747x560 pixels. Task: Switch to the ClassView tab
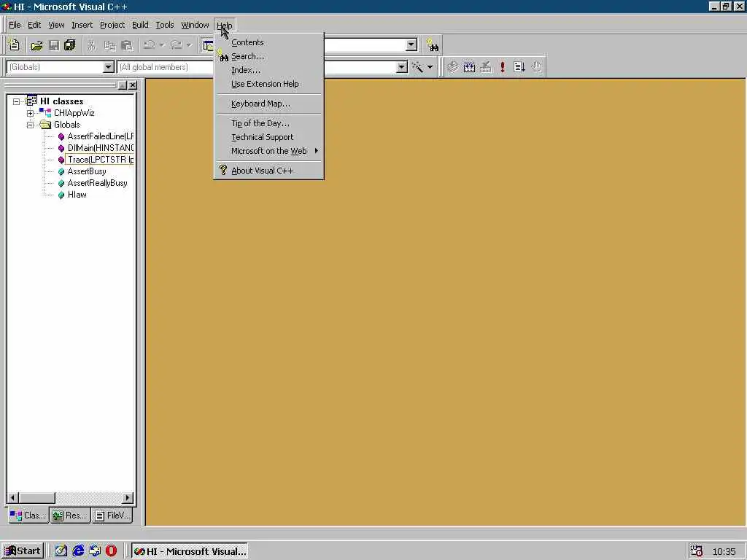pyautogui.click(x=28, y=516)
